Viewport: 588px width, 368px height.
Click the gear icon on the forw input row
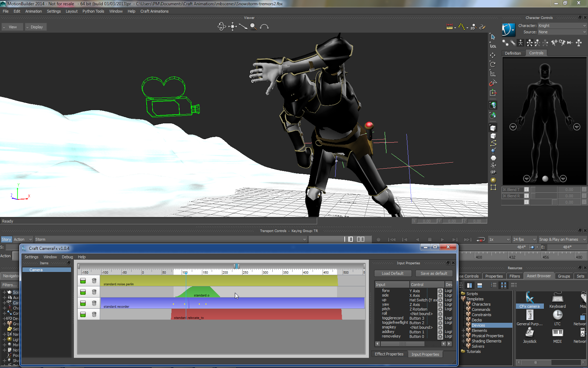coord(440,291)
